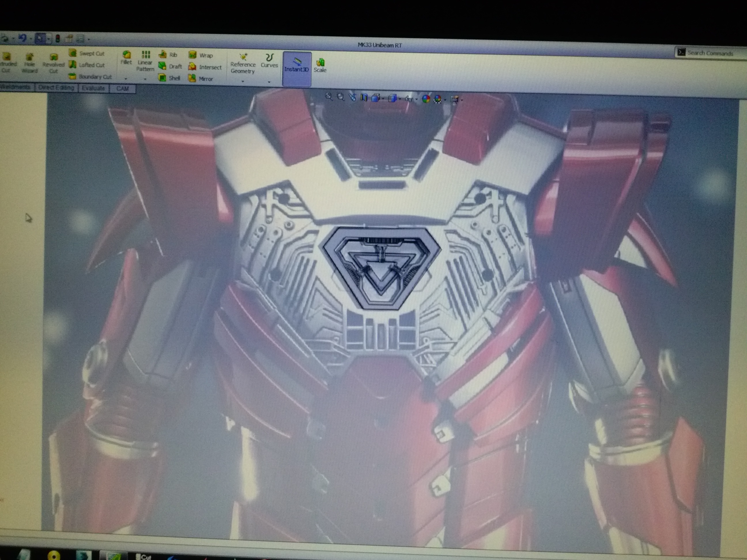Select the Lofted Cut tool
The image size is (747, 560).
[87, 65]
